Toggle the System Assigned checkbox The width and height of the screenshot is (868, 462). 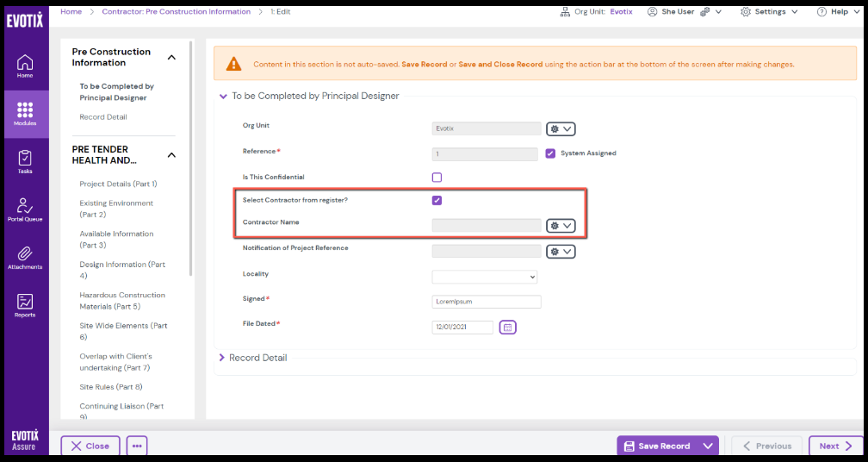[551, 153]
